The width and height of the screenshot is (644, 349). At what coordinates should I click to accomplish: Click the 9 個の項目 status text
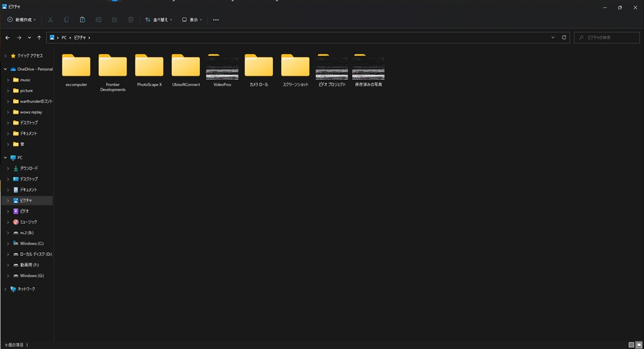click(x=14, y=345)
